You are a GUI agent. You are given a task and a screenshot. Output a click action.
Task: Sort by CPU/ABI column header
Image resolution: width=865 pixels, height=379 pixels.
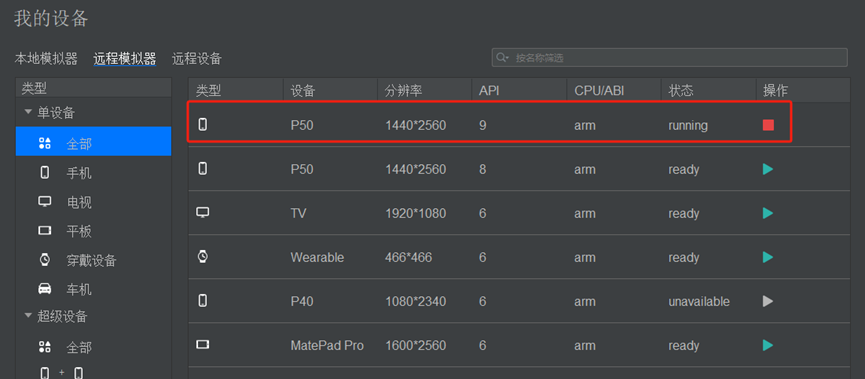[x=614, y=90]
